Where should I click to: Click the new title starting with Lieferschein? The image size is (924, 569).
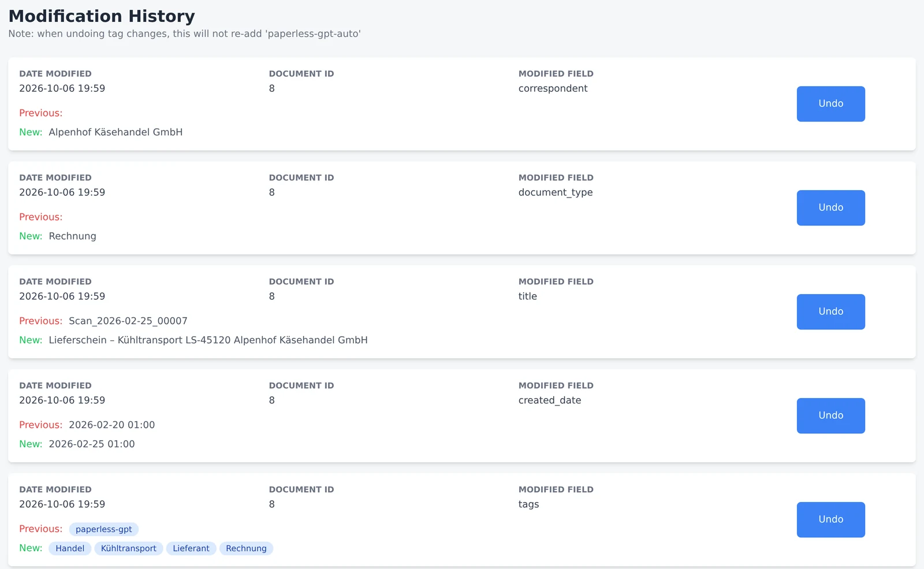(208, 340)
